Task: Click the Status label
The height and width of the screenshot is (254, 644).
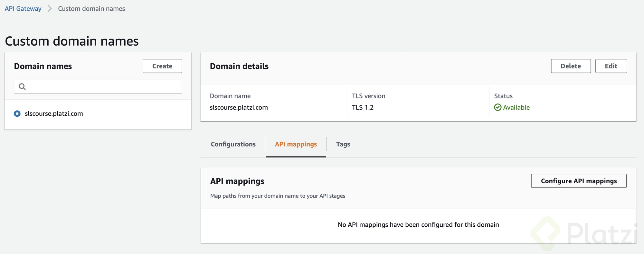Action: pos(503,96)
